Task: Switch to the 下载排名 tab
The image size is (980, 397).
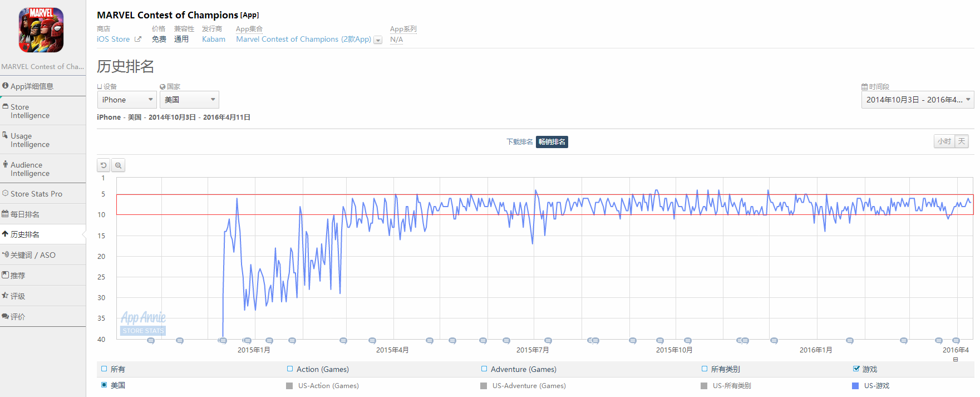Action: (520, 142)
